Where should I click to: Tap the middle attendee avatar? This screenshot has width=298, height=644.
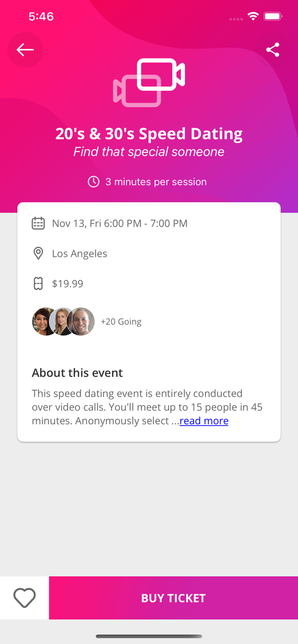(x=63, y=321)
